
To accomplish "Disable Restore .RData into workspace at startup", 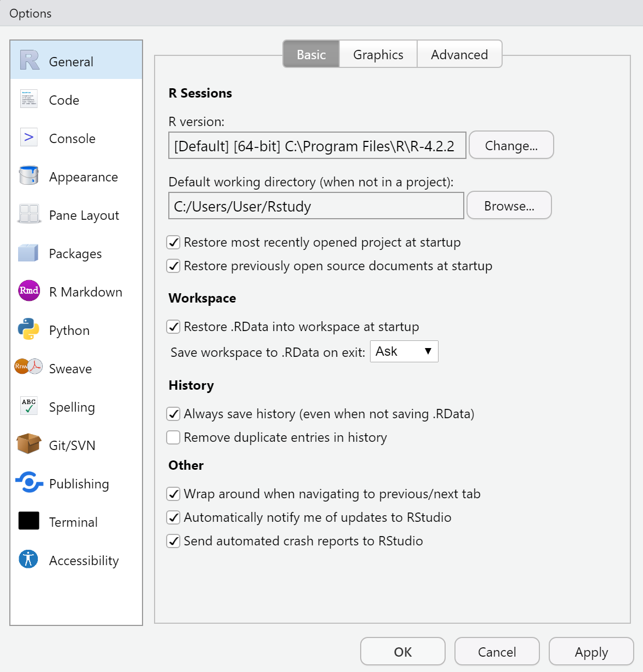I will coord(173,327).
